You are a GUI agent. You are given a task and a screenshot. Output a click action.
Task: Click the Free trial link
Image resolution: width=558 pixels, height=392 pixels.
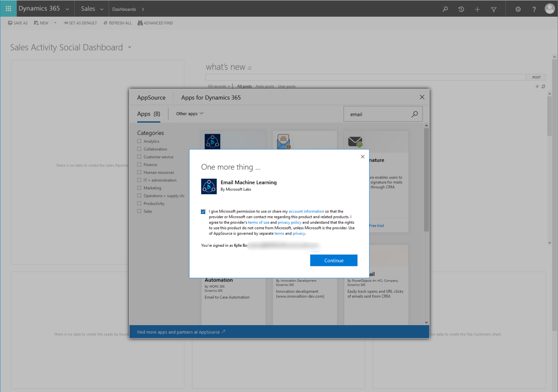pyautogui.click(x=376, y=226)
